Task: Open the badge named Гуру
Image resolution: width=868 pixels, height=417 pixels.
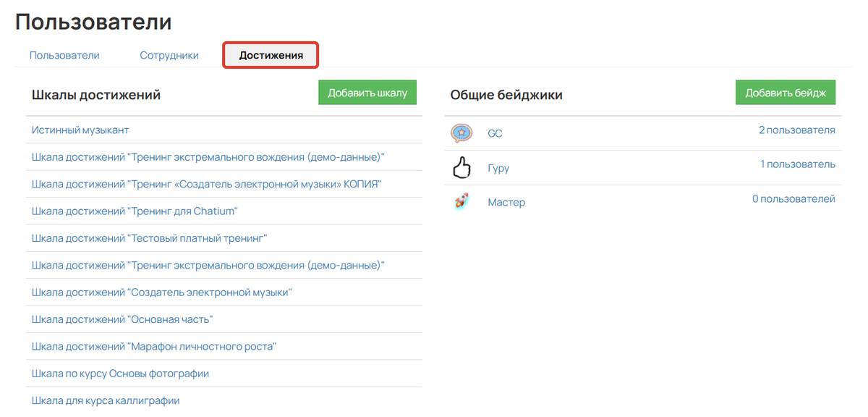Action: 497,167
